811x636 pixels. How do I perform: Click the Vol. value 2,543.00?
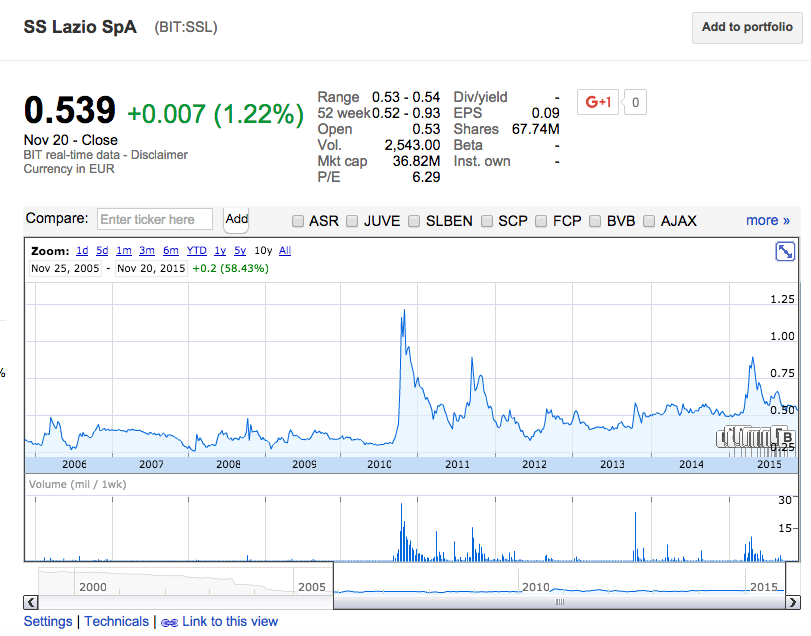pyautogui.click(x=412, y=145)
